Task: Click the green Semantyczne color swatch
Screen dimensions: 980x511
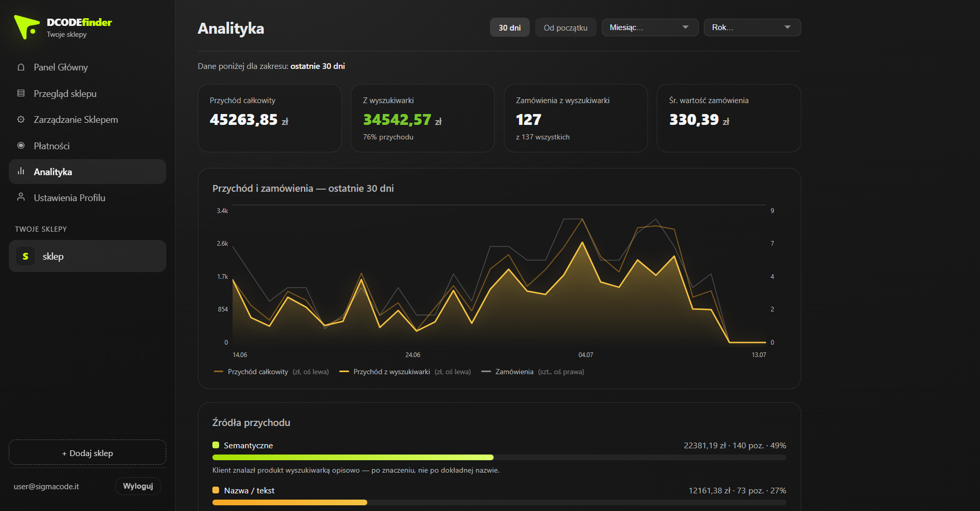Action: point(216,445)
